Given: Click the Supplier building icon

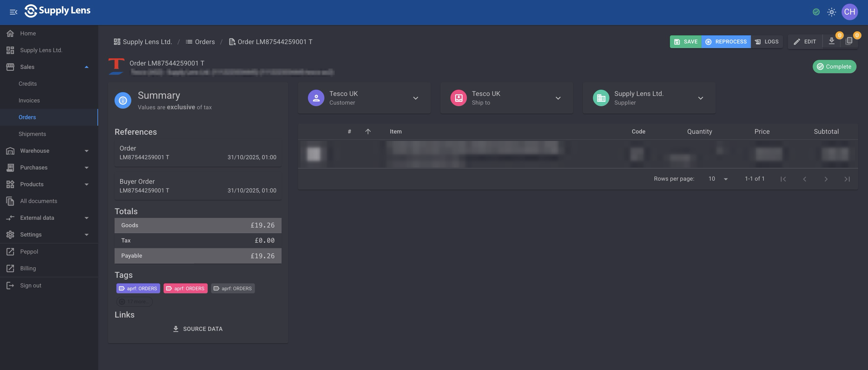Looking at the screenshot, I should [x=601, y=98].
